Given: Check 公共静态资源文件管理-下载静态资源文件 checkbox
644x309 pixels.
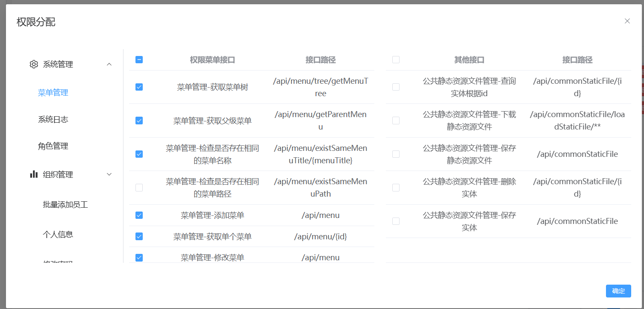Looking at the screenshot, I should tap(396, 121).
